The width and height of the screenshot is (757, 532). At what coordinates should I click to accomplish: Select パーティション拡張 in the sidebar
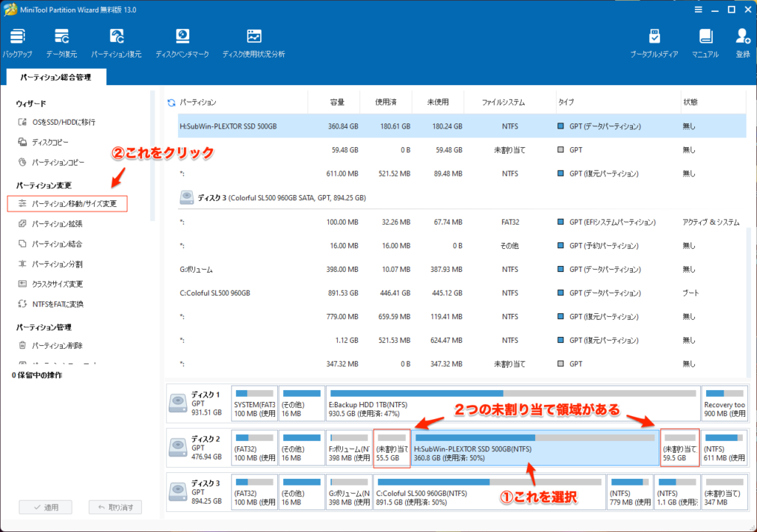coord(57,223)
